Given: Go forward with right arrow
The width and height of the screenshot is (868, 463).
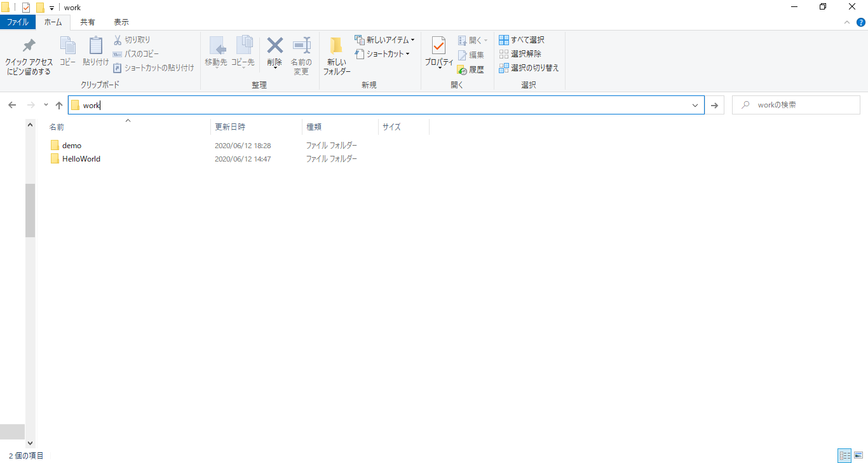Looking at the screenshot, I should point(31,105).
